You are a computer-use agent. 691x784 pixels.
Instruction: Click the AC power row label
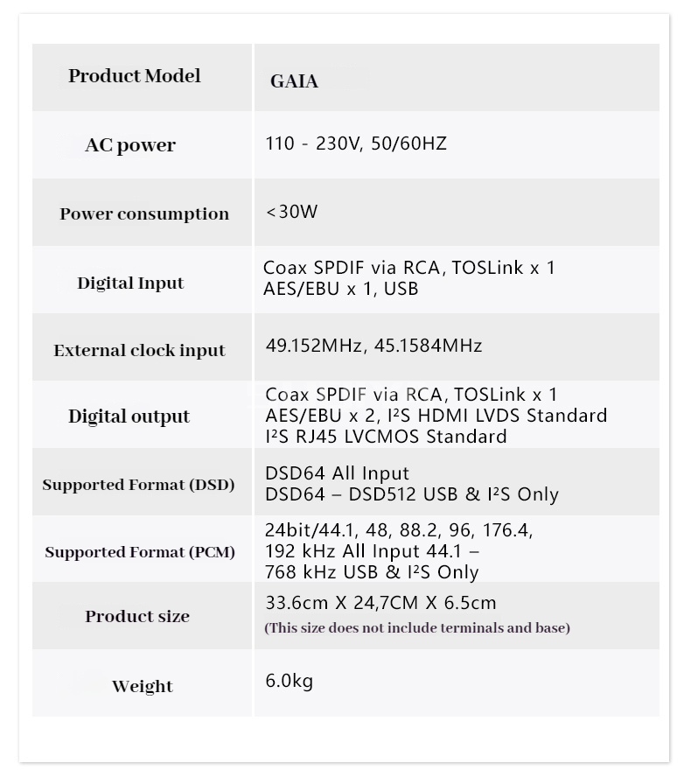[x=130, y=145]
